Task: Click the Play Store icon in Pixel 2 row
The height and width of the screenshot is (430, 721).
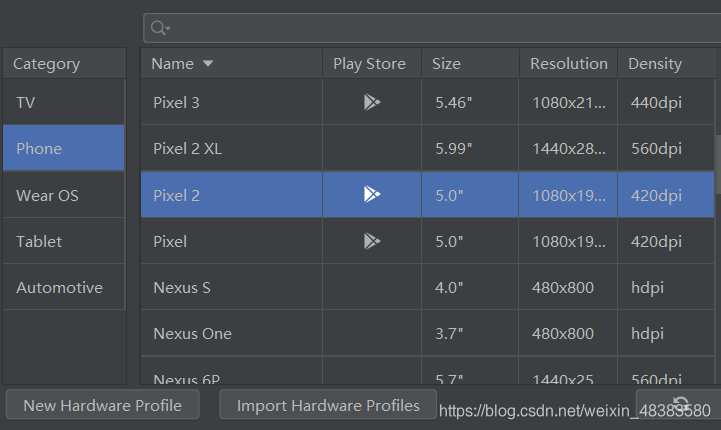Action: point(372,194)
